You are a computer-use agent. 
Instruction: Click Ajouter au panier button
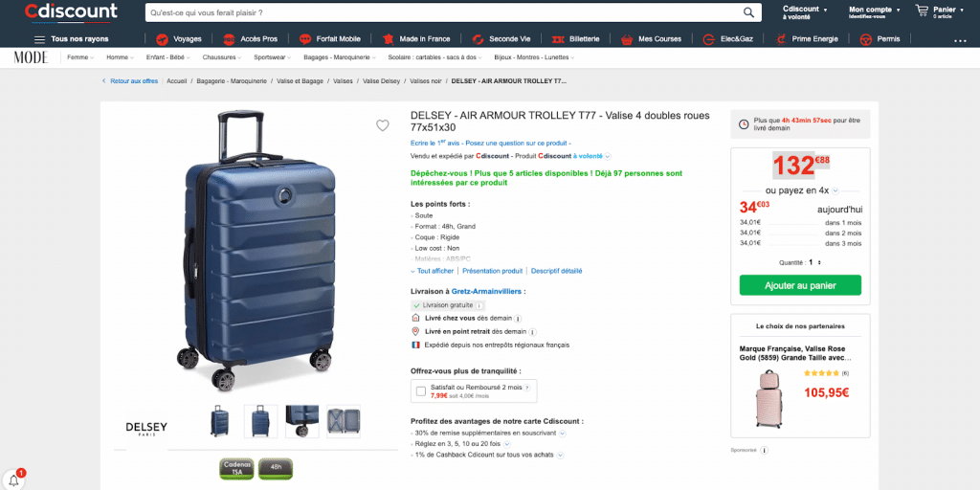point(800,285)
